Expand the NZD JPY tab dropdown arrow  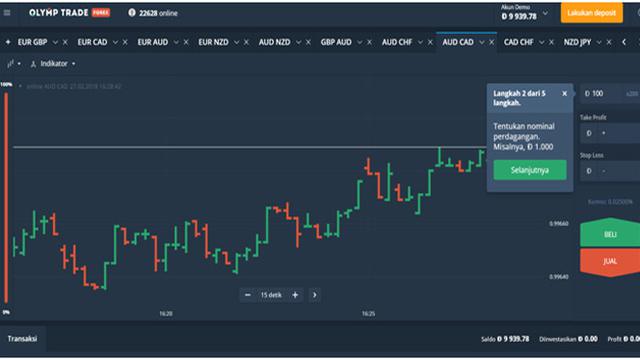point(599,42)
